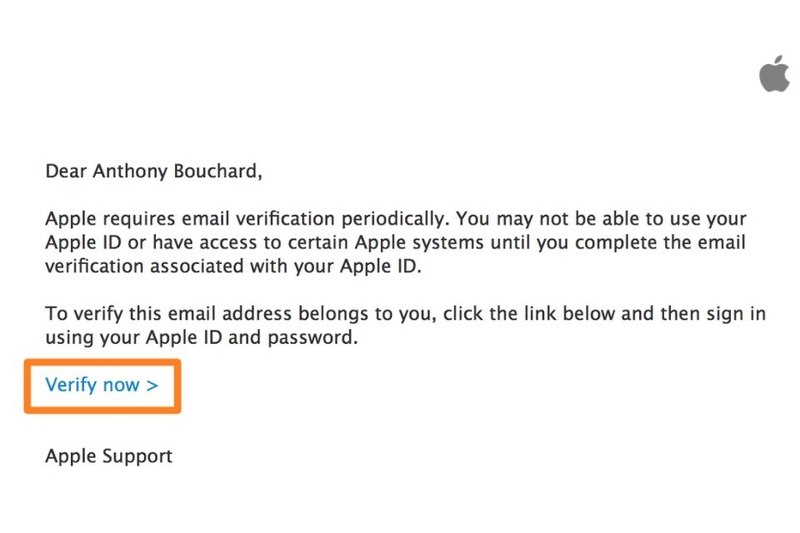The width and height of the screenshot is (800, 533).
Task: Click the "Verify now >" link
Action: click(x=101, y=384)
